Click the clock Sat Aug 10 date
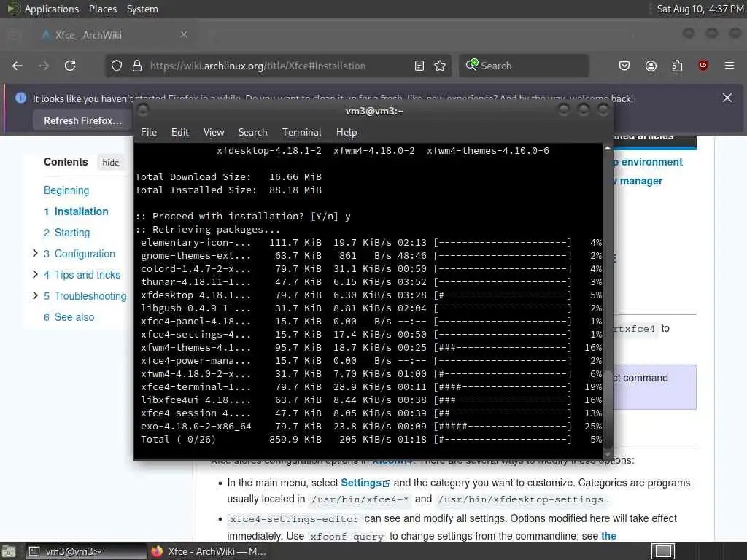 700,9
